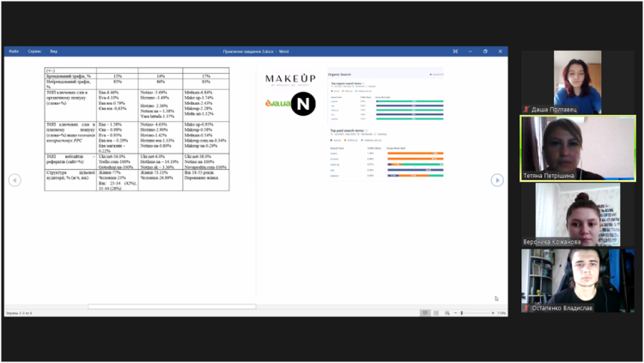Open the Вид menu
Screen dimensions: 644x363
(53, 51)
